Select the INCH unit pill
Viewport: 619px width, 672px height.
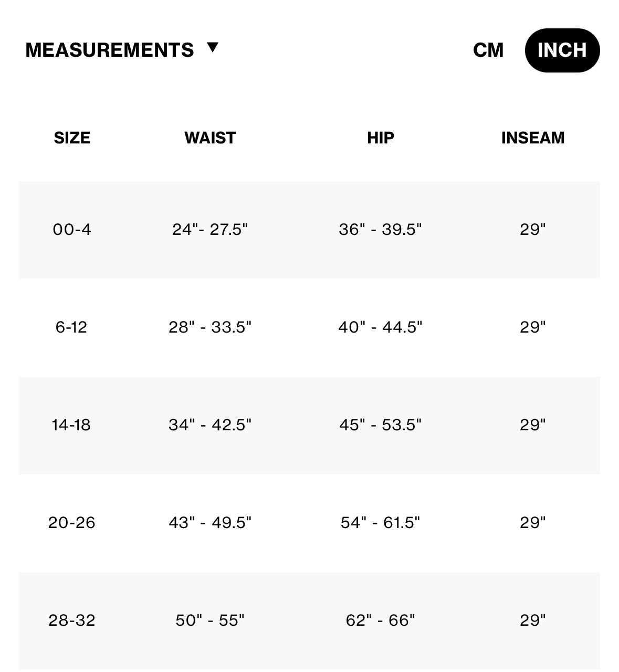(562, 50)
